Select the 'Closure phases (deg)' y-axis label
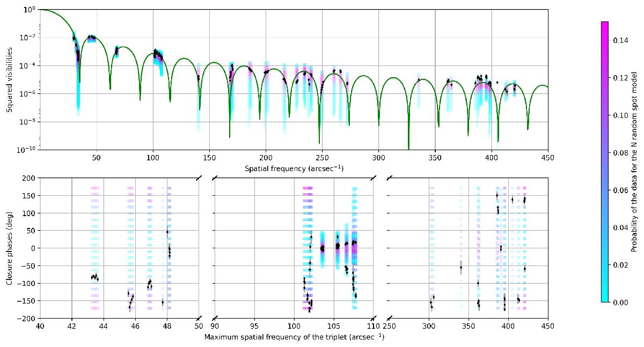The width and height of the screenshot is (644, 347). pyautogui.click(x=10, y=248)
